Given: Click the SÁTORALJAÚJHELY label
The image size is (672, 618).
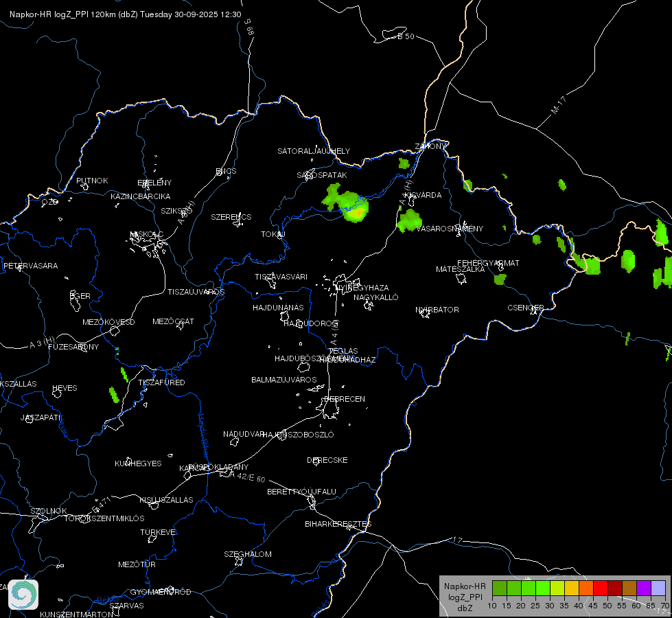Looking at the screenshot, I should click(314, 151).
